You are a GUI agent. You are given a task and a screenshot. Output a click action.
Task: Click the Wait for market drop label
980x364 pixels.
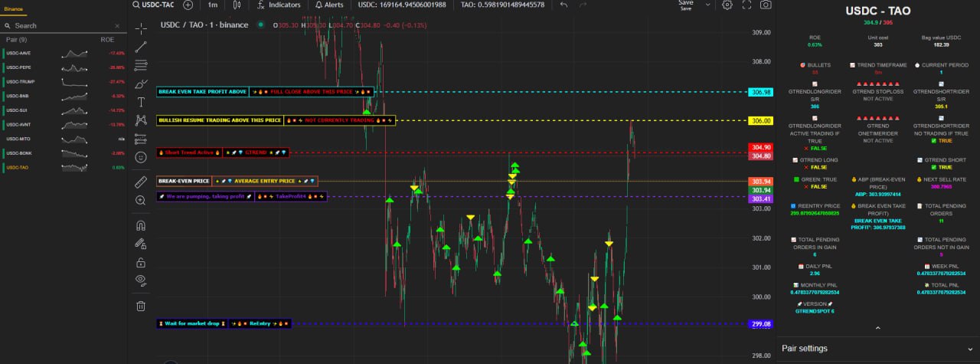(x=191, y=323)
